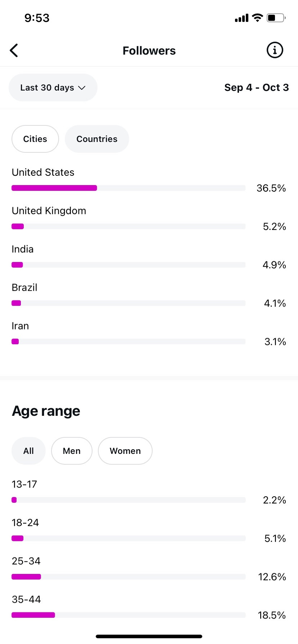The image size is (298, 644).
Task: Tap the Sep 4 - Oct 3 date range
Action: coord(256,88)
